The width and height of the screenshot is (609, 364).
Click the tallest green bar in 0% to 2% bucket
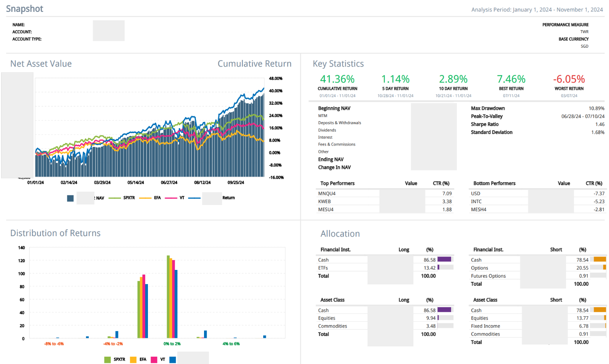click(168, 297)
